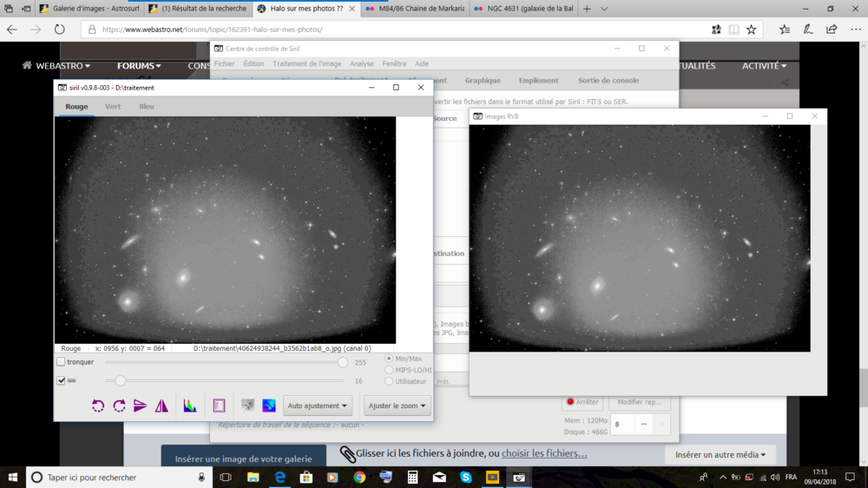Uncheck the linked sliders checkbox

pyautogui.click(x=61, y=380)
